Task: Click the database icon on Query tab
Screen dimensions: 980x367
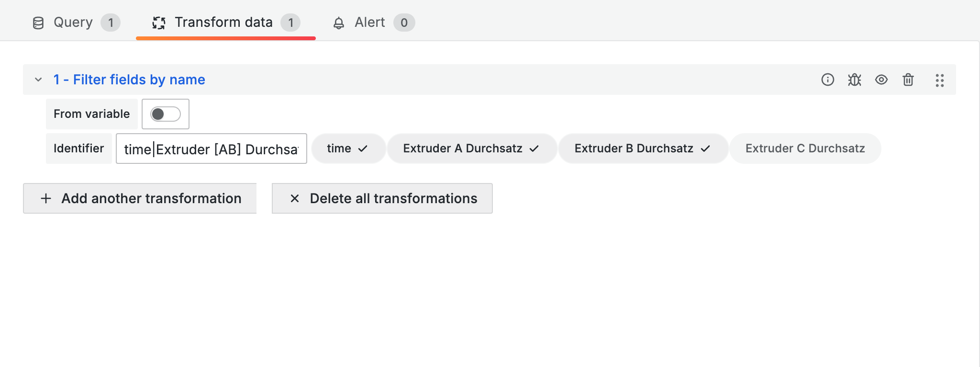Action: pos(38,23)
